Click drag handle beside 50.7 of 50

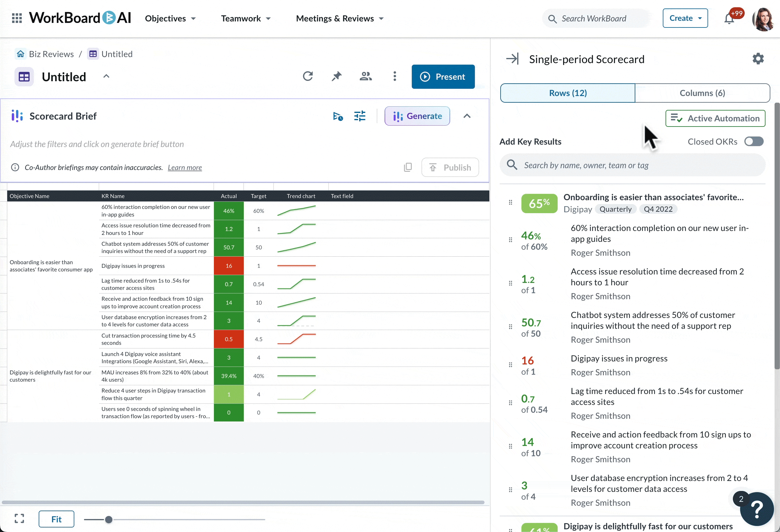(x=511, y=327)
